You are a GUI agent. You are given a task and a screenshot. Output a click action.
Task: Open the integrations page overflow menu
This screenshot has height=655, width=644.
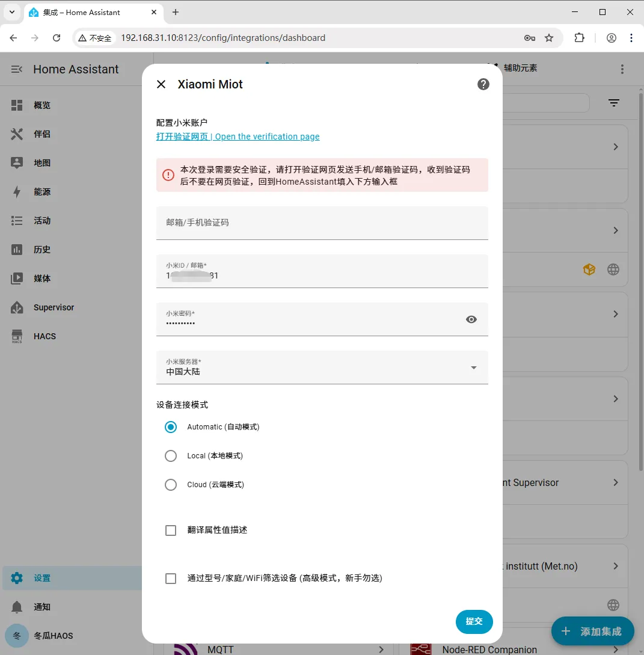click(x=622, y=69)
